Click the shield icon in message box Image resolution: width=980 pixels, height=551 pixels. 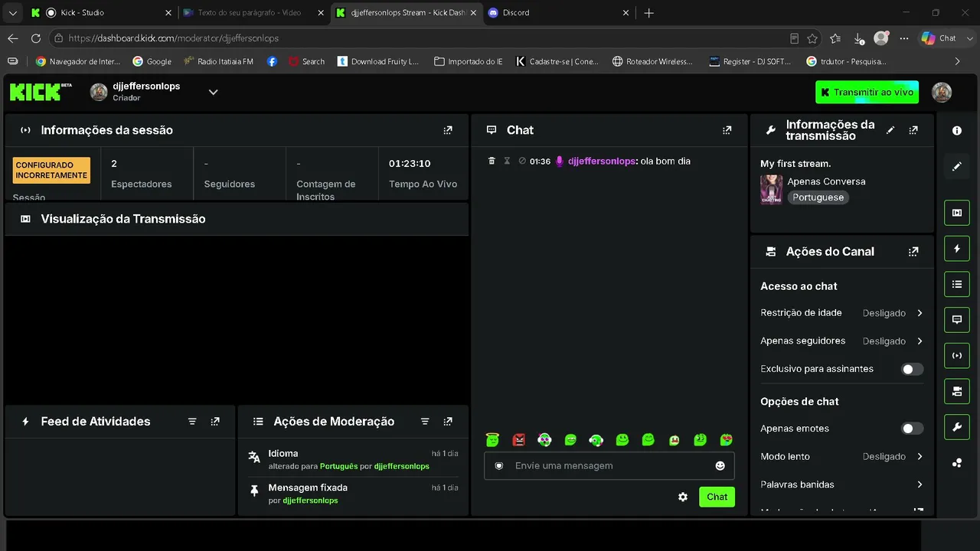(499, 465)
